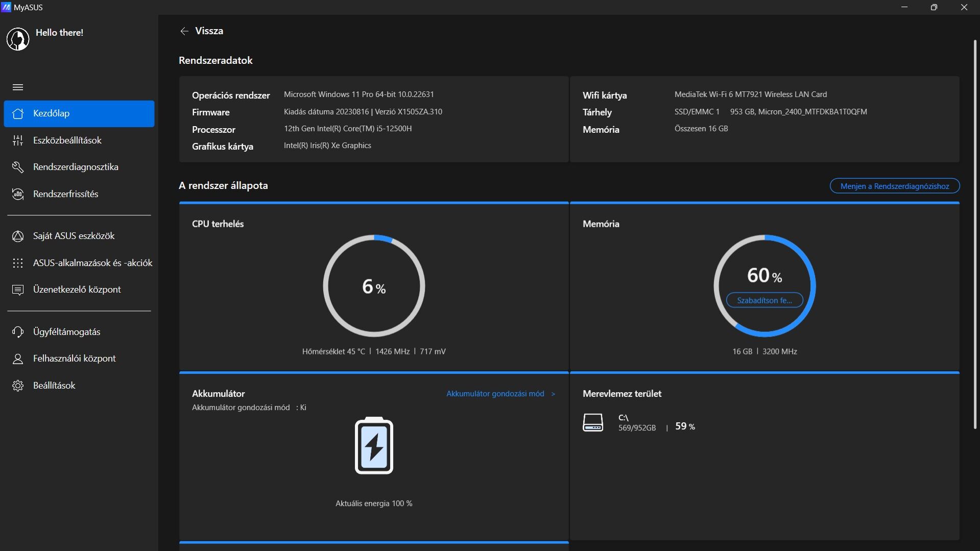Select Rendszerfrissítés in the sidebar
Viewport: 980px width, 551px height.
click(x=79, y=194)
